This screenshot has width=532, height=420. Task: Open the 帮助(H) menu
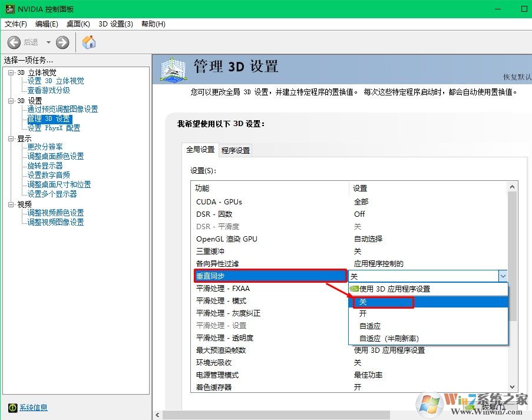(153, 24)
